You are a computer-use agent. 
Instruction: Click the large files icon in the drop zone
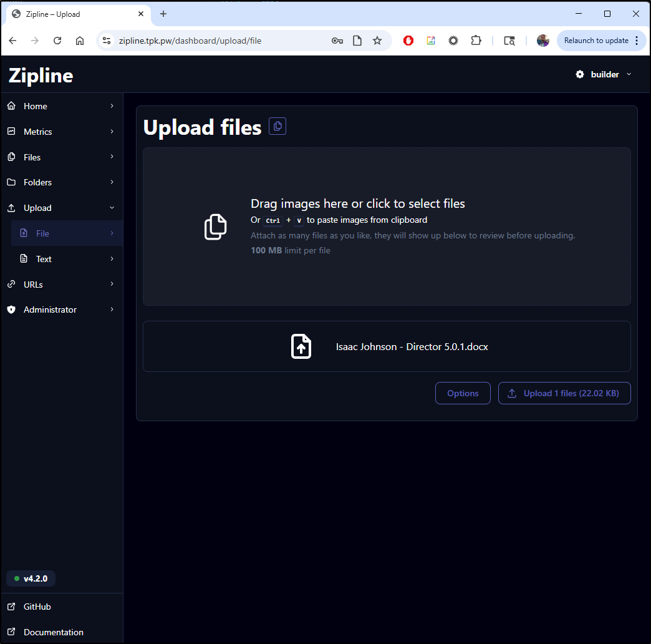point(216,227)
